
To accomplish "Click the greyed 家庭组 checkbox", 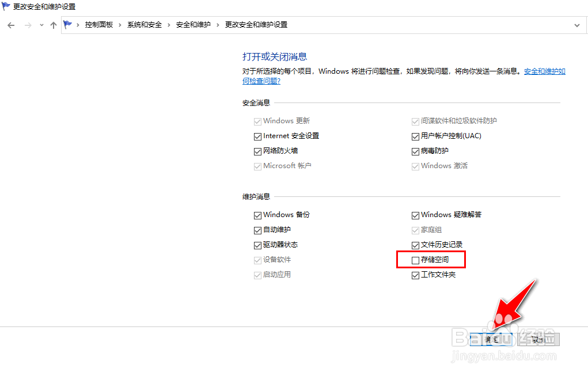I will click(x=415, y=230).
